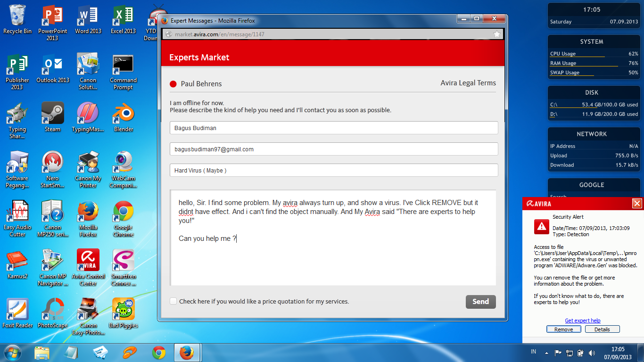644x362 pixels.
Task: Click the CPU Usage gadget row
Action: point(594,54)
